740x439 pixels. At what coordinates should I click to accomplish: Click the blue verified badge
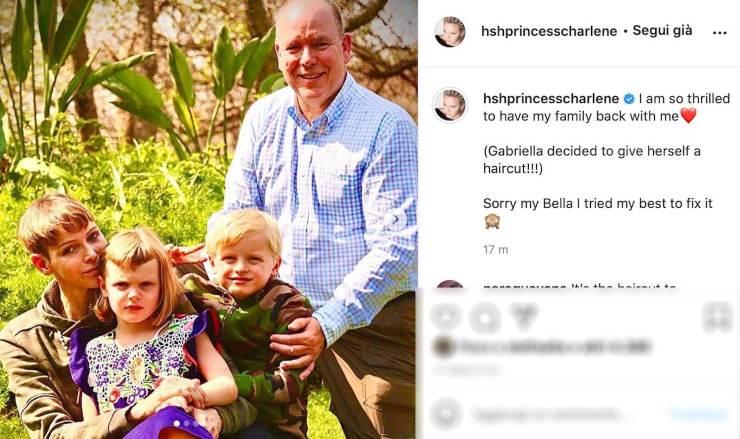(629, 99)
